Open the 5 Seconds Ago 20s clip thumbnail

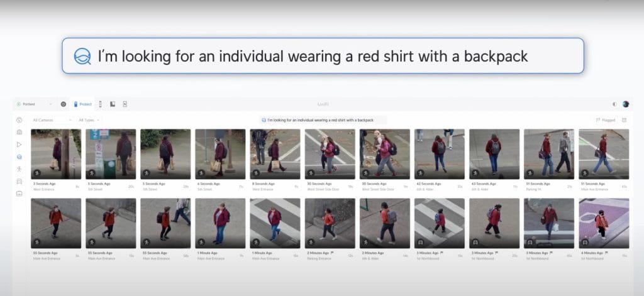pyautogui.click(x=111, y=154)
